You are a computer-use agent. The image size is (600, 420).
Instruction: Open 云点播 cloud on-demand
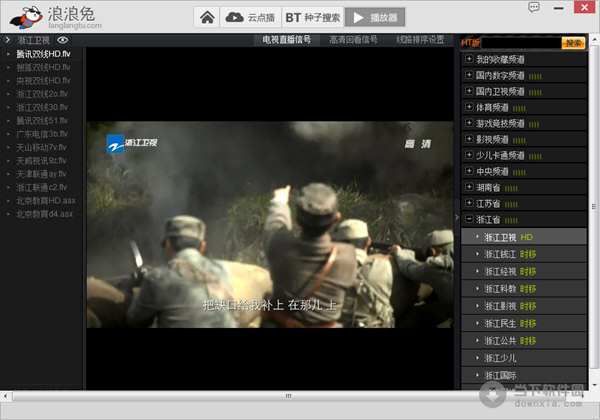251,17
